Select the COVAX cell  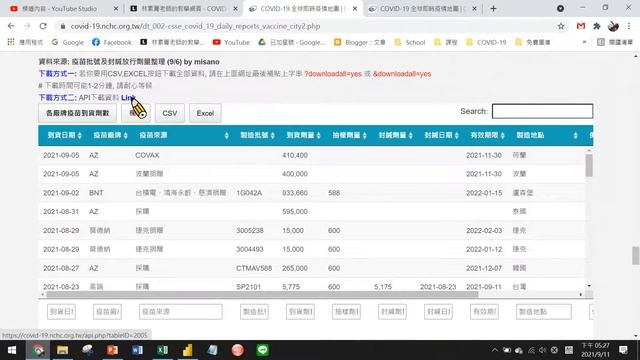click(147, 156)
